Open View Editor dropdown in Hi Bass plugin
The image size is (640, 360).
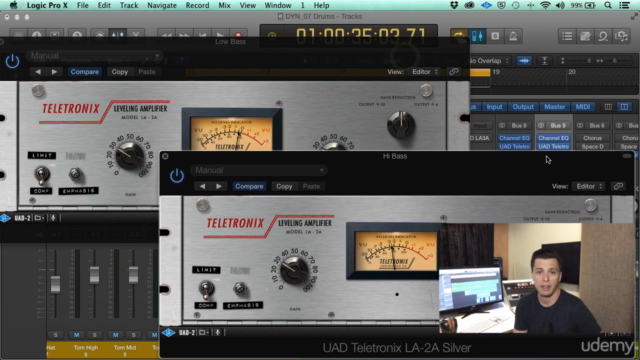coord(589,186)
